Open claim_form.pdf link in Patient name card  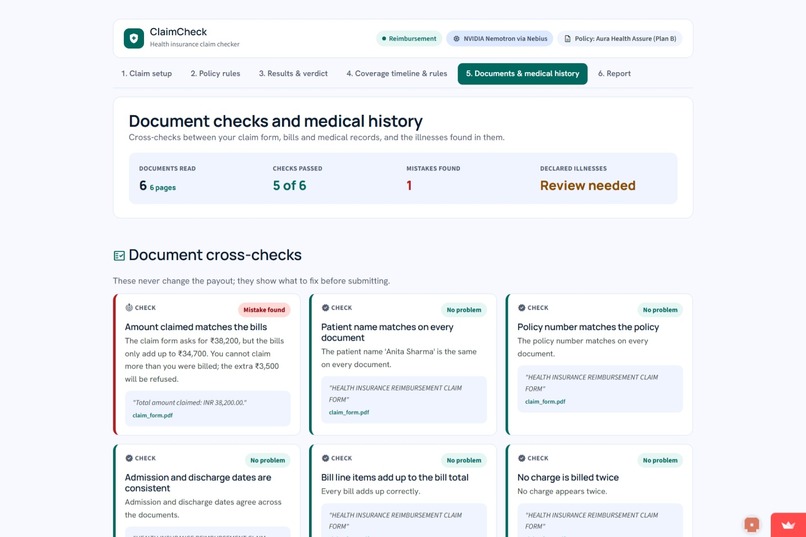pyautogui.click(x=349, y=412)
